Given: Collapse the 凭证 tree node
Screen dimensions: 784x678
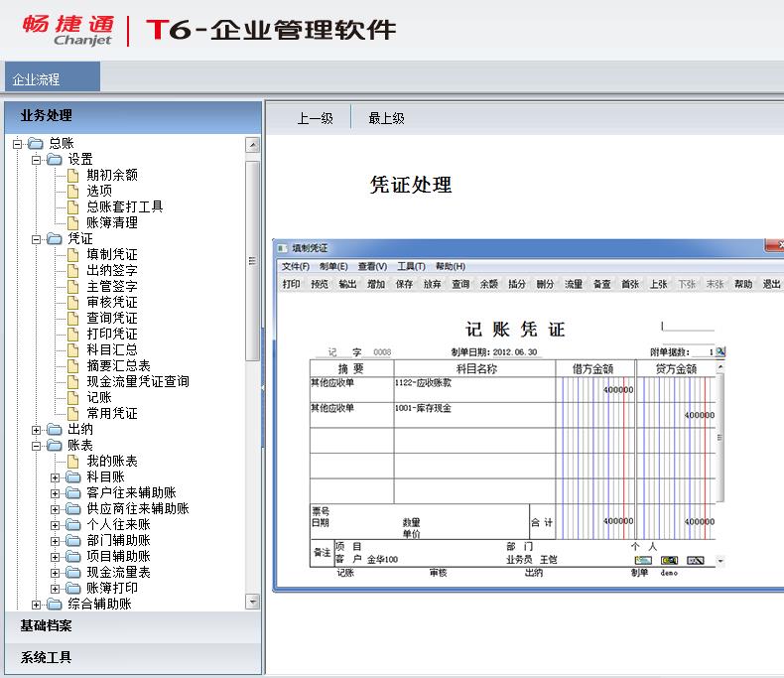Looking at the screenshot, I should tap(37, 238).
